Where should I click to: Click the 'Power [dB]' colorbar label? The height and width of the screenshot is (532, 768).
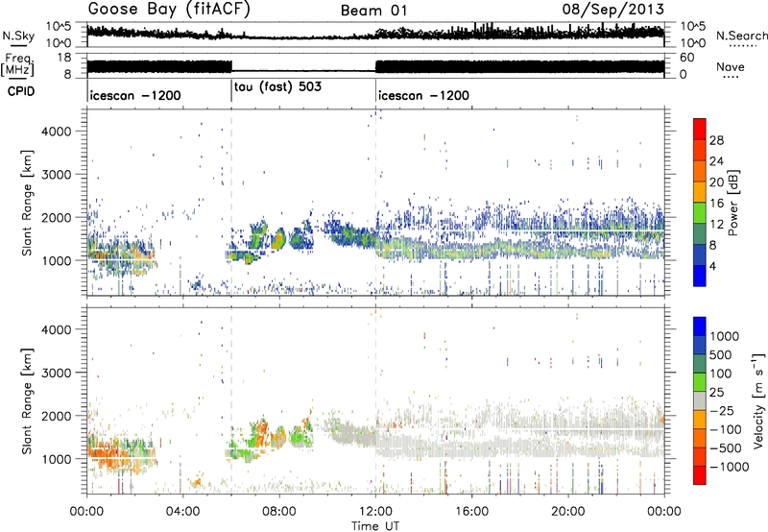(732, 203)
